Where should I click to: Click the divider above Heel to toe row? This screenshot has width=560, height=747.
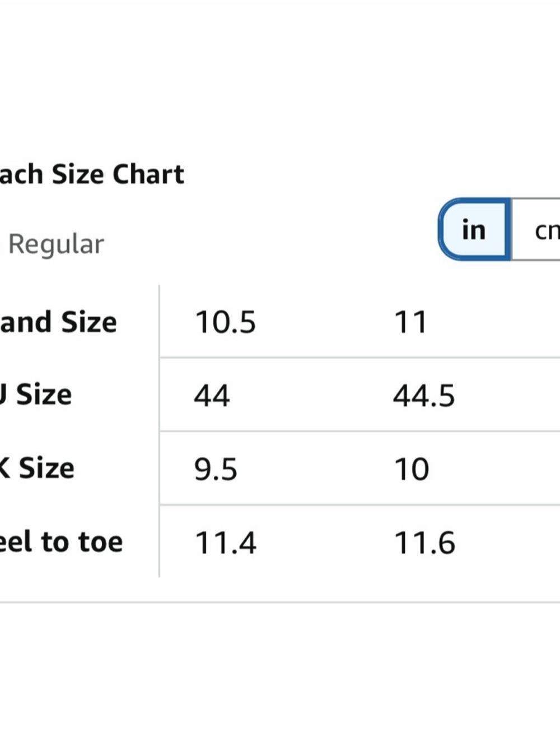358,505
